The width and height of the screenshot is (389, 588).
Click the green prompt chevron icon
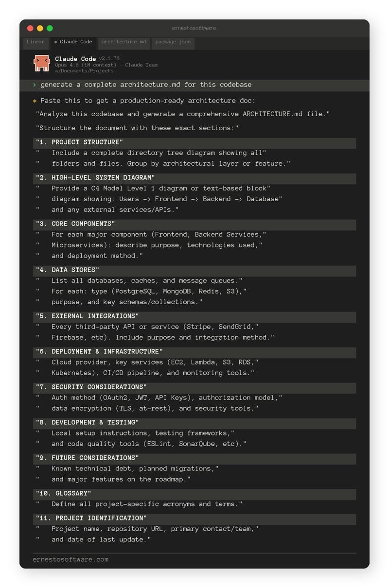(x=35, y=85)
